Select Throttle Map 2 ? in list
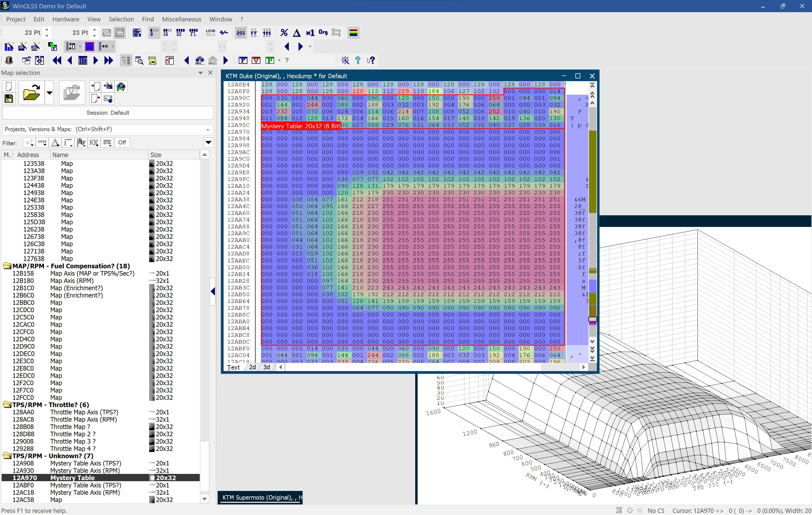The image size is (812, 515). 73,434
